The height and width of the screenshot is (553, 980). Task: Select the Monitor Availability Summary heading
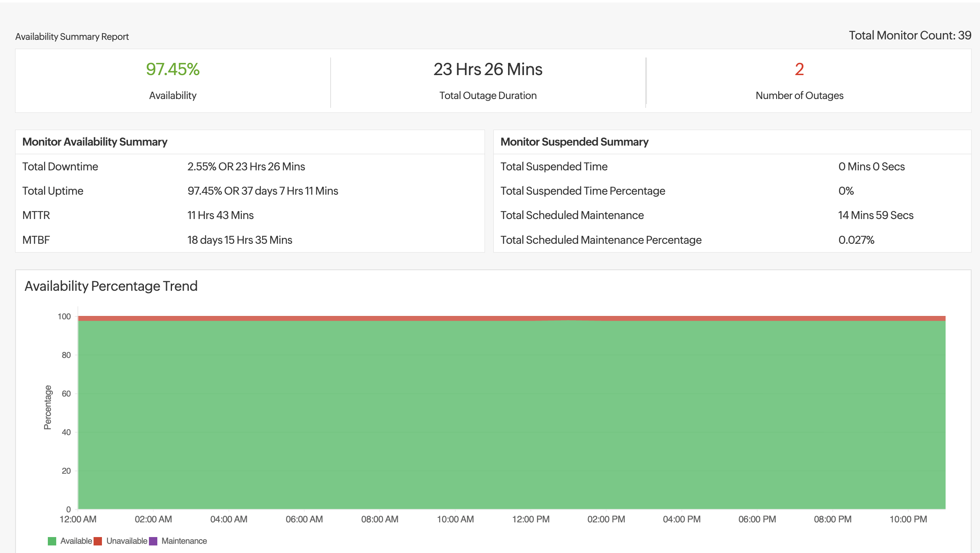coord(95,142)
